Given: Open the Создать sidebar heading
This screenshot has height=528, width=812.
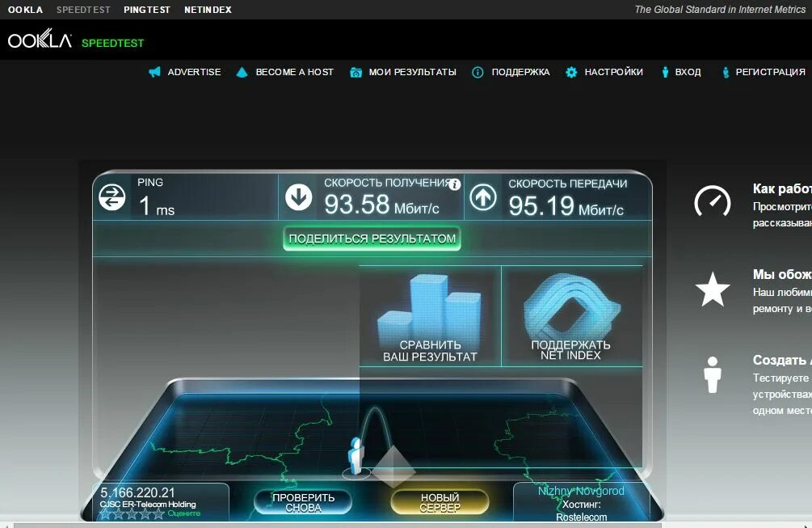Looking at the screenshot, I should (782, 360).
